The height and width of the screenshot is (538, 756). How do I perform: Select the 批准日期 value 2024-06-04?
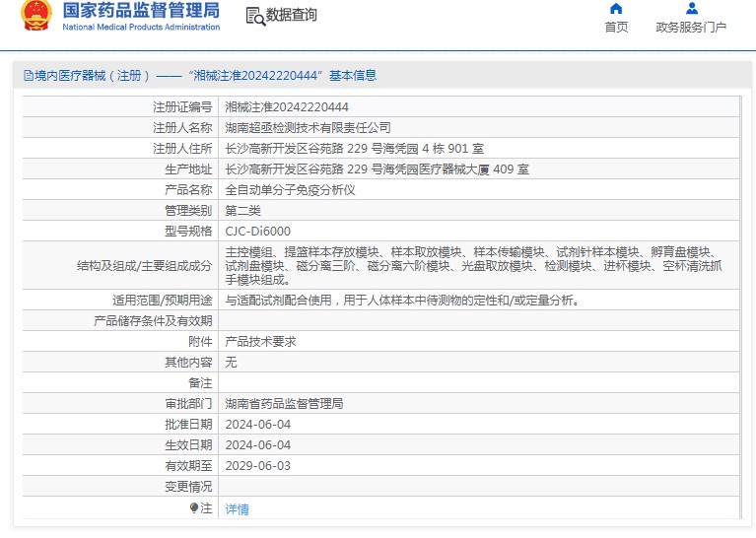point(258,425)
